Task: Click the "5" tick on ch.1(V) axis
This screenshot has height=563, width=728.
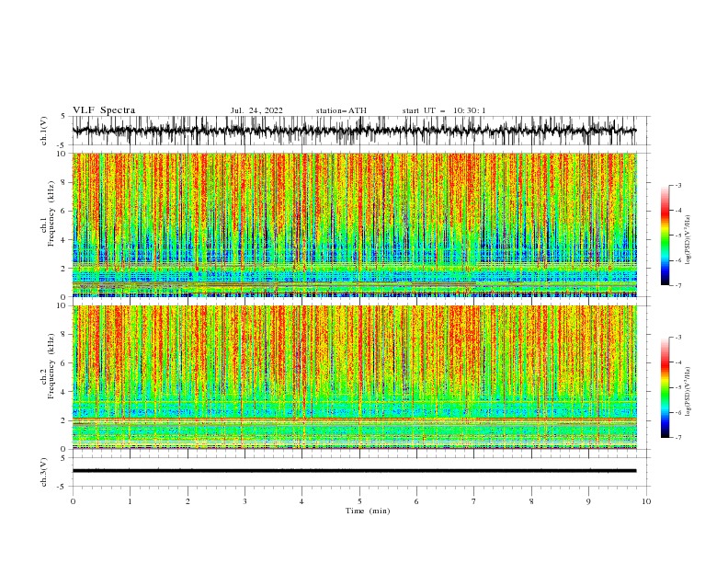Action: 64,116
